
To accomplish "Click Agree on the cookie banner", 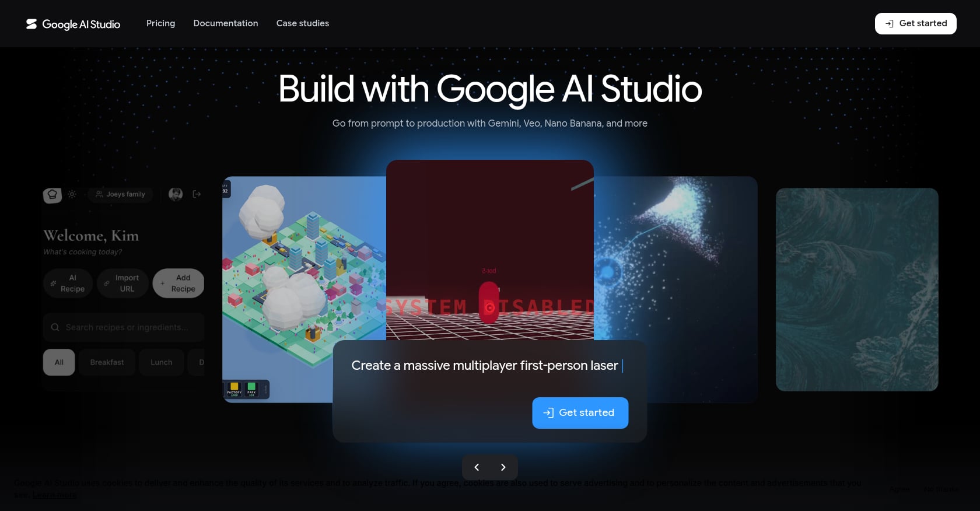I will pyautogui.click(x=899, y=489).
